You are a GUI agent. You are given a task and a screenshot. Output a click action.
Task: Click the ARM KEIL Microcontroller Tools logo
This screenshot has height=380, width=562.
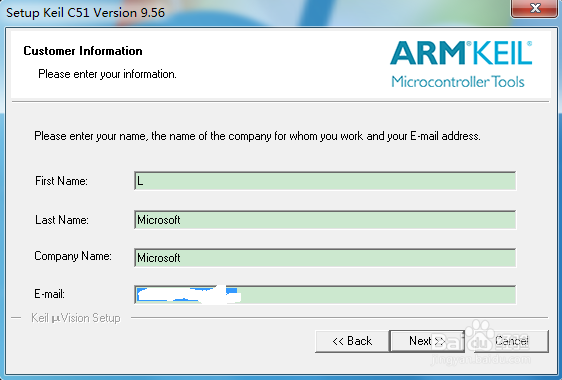pos(461,65)
